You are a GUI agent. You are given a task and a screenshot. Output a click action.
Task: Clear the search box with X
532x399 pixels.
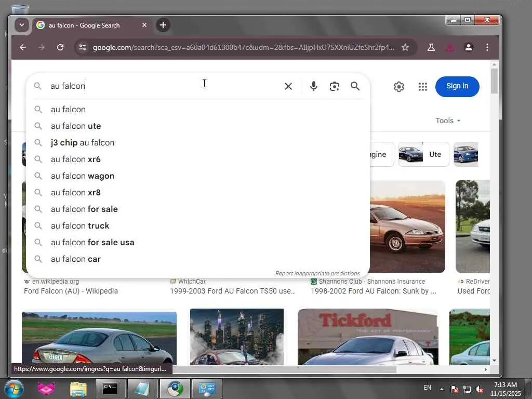click(x=288, y=86)
